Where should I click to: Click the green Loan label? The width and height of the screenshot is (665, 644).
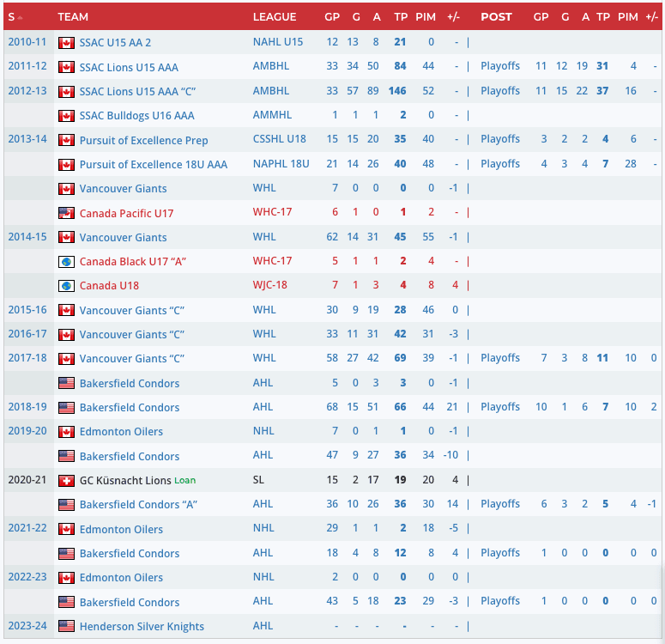pyautogui.click(x=185, y=481)
